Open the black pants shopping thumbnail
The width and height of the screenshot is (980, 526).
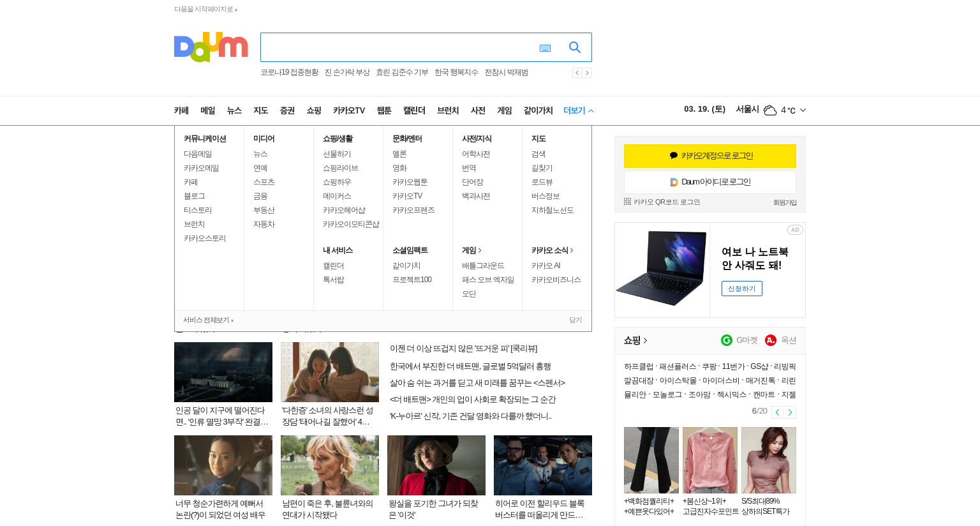pos(651,460)
